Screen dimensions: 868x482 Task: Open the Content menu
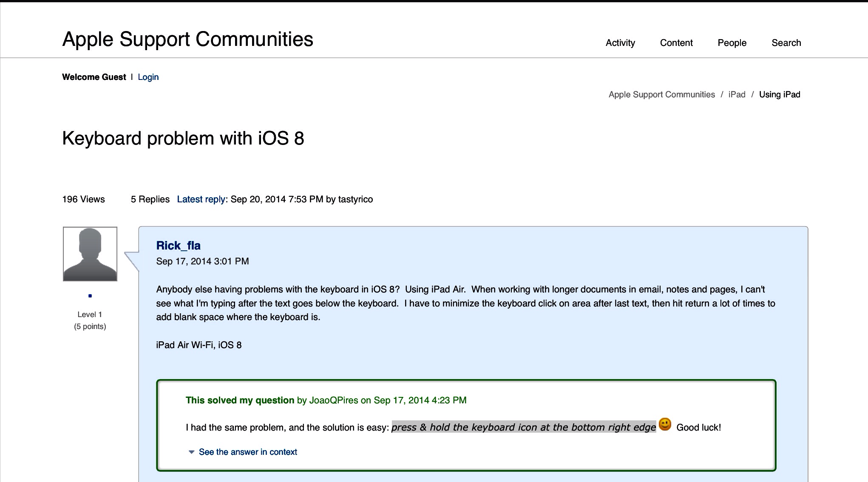click(x=676, y=43)
